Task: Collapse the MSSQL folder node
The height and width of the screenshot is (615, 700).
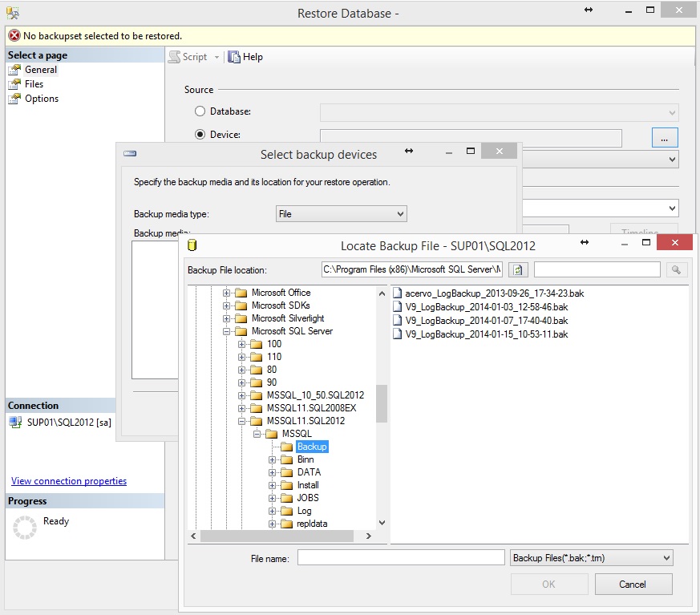Action: pos(257,434)
